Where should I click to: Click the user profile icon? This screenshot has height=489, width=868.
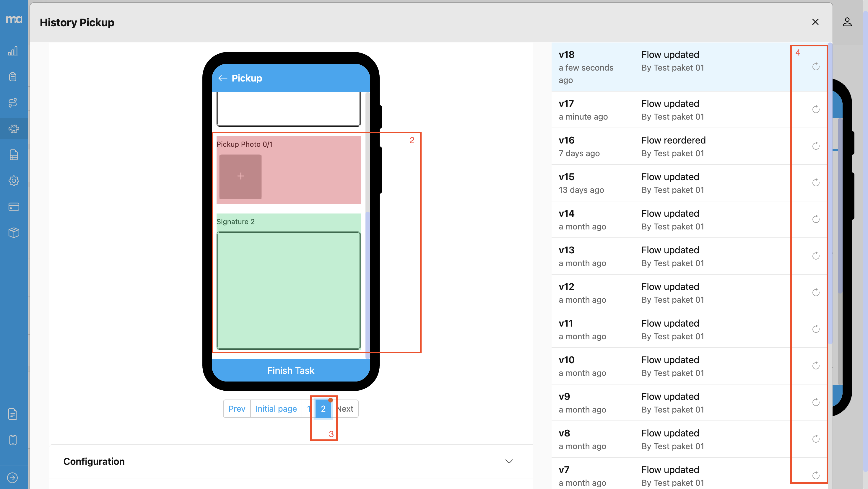(847, 22)
